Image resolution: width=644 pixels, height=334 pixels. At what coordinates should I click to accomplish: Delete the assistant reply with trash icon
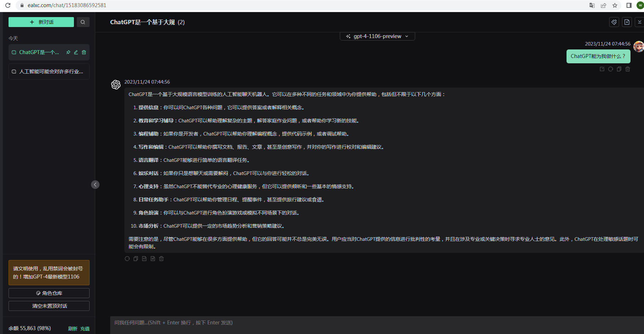(161, 259)
